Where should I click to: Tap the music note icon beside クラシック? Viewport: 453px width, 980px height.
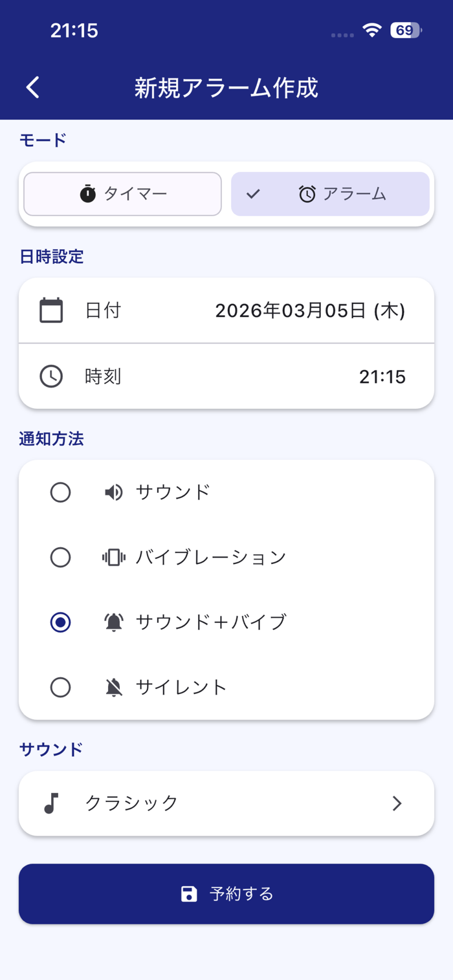(51, 803)
